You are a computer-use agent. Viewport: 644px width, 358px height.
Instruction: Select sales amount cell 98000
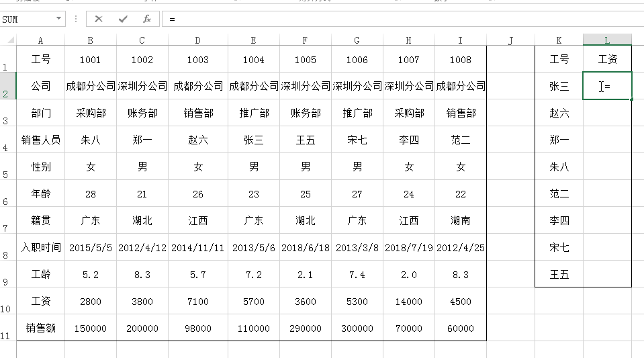[x=198, y=328]
